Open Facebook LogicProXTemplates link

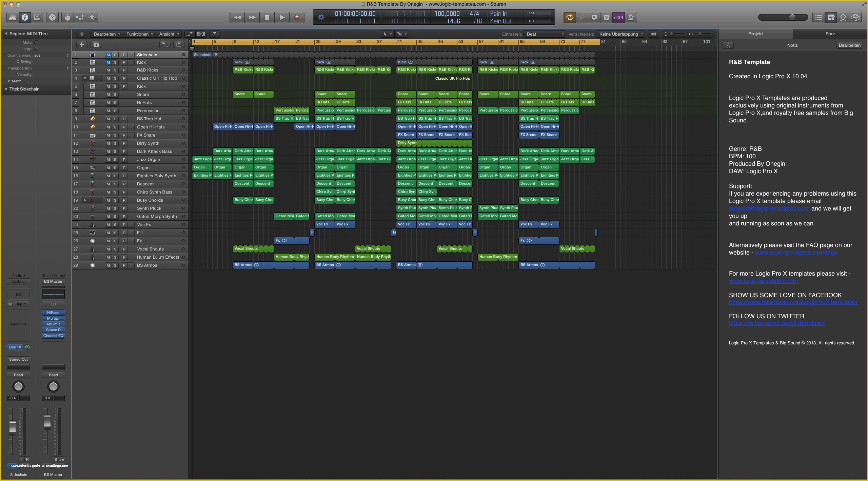coord(793,302)
